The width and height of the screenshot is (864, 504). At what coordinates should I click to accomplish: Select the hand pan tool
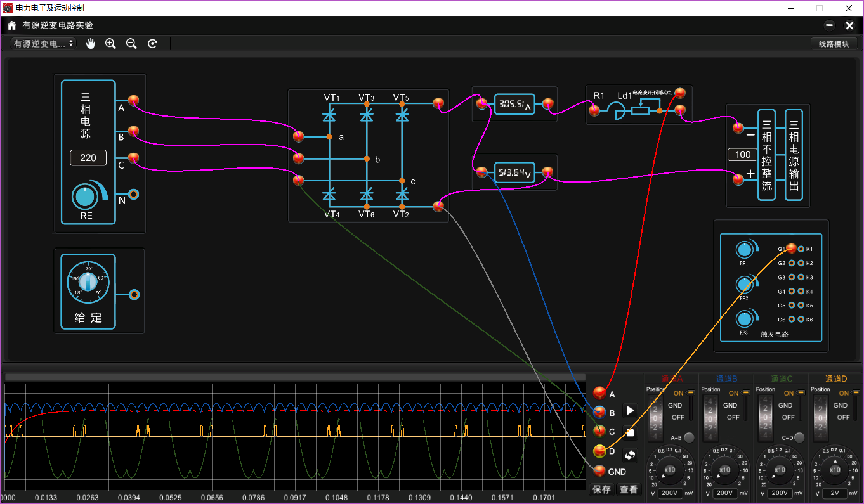(91, 43)
